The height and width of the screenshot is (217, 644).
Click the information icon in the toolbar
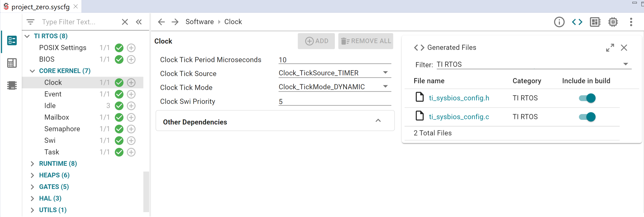(x=559, y=22)
